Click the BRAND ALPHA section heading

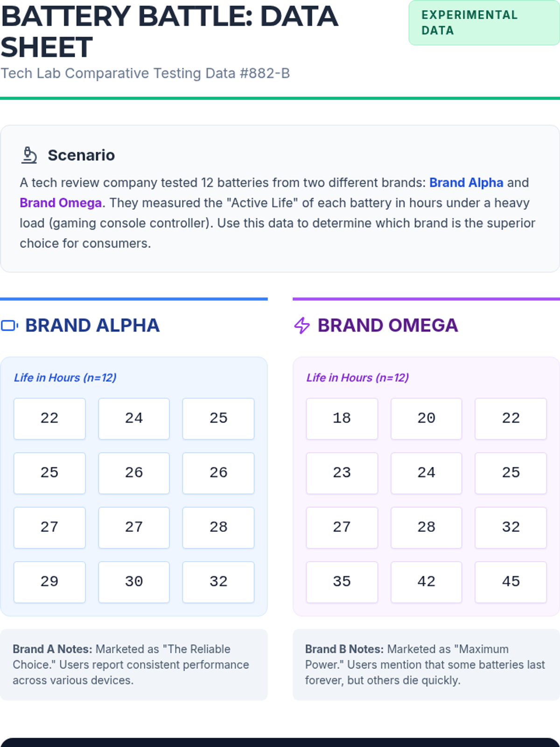click(x=92, y=325)
